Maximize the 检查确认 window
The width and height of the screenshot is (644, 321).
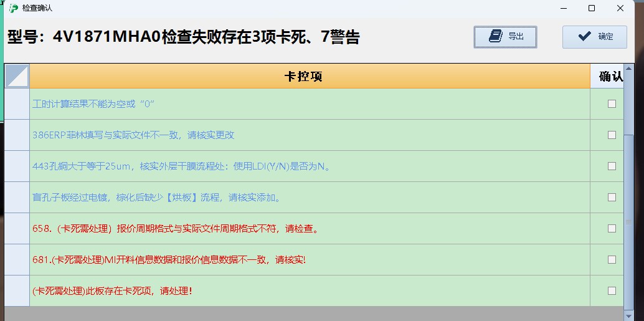[592, 8]
